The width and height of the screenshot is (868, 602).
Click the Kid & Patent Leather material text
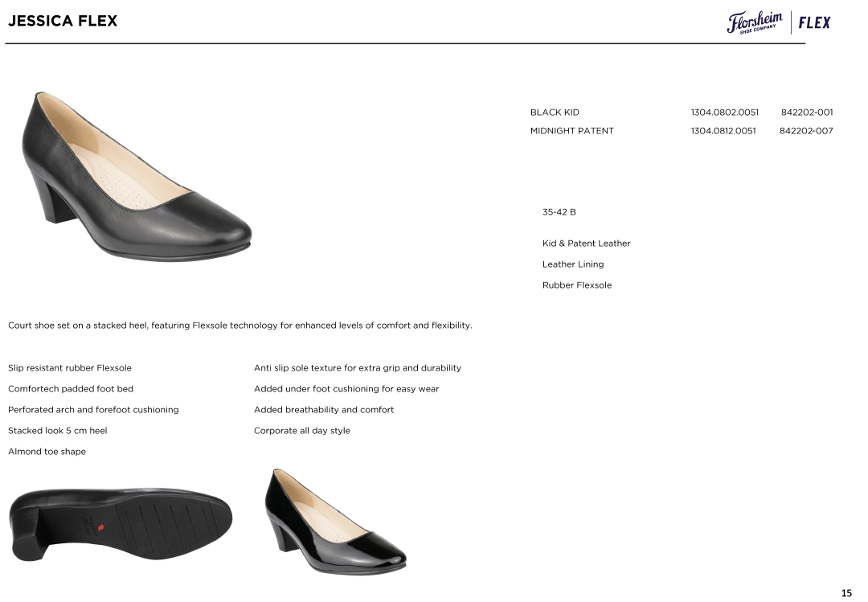[x=586, y=244]
